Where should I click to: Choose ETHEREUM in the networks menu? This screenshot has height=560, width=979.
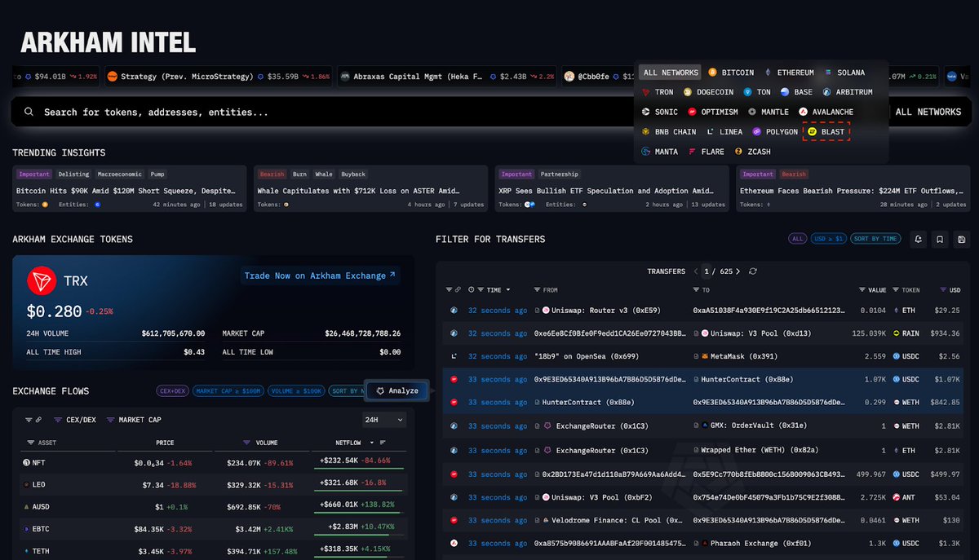tap(789, 73)
